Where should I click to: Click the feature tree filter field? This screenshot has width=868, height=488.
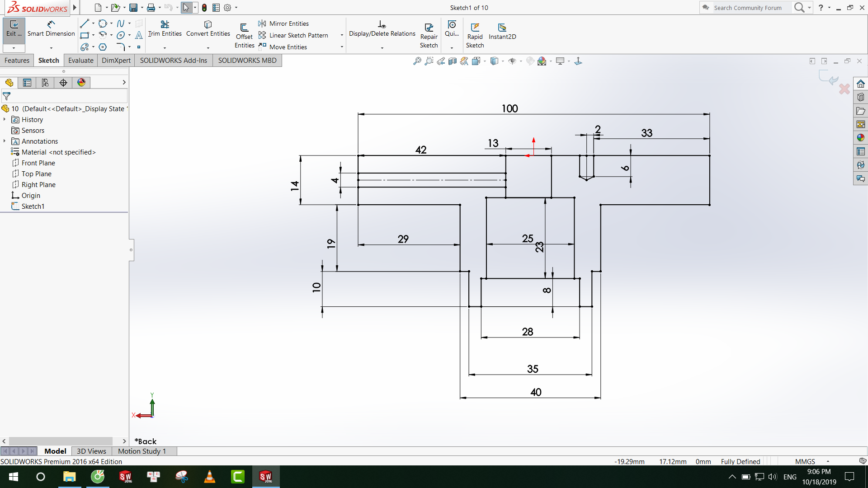click(x=64, y=96)
